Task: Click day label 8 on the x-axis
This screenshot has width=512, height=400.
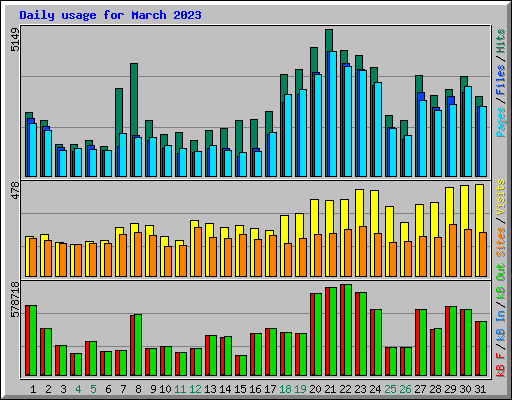Action: click(138, 389)
